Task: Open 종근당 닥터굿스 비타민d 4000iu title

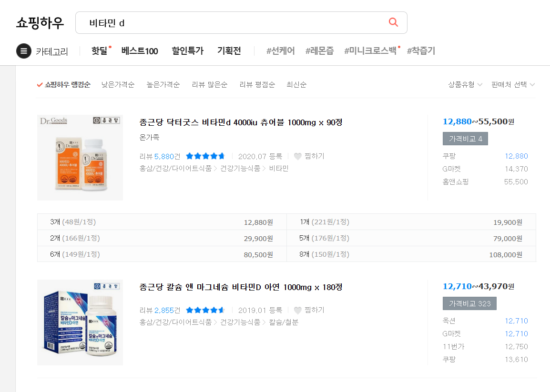Action: (241, 122)
